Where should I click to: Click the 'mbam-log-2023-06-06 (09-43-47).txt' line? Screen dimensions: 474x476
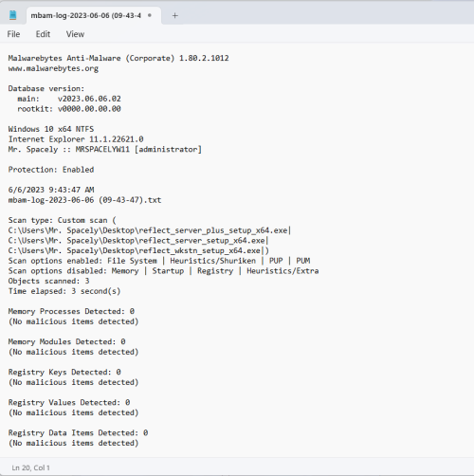click(84, 200)
